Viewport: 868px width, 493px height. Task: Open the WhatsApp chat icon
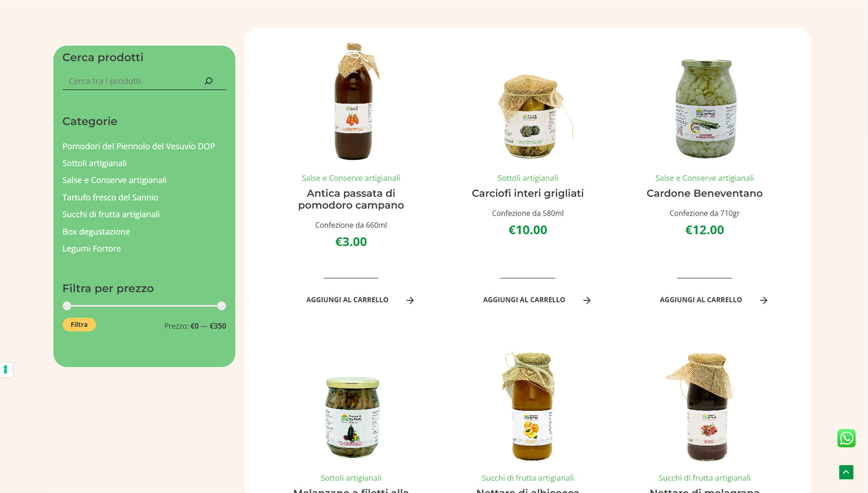tap(846, 438)
